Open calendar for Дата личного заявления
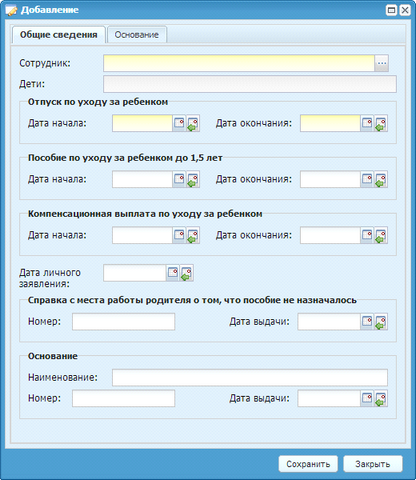The image size is (416, 480). click(x=173, y=273)
